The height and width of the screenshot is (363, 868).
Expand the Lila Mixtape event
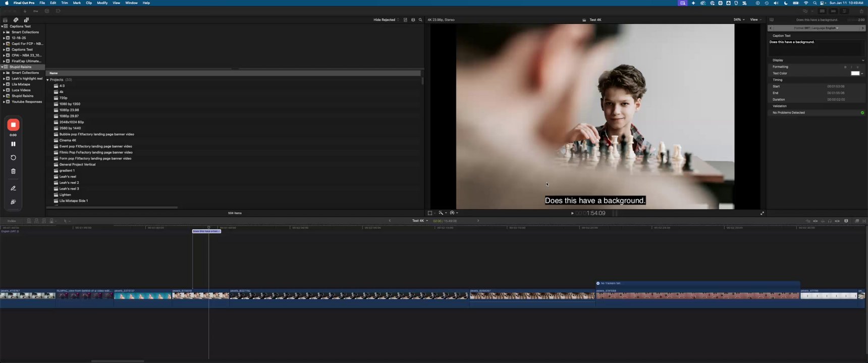[x=4, y=84]
